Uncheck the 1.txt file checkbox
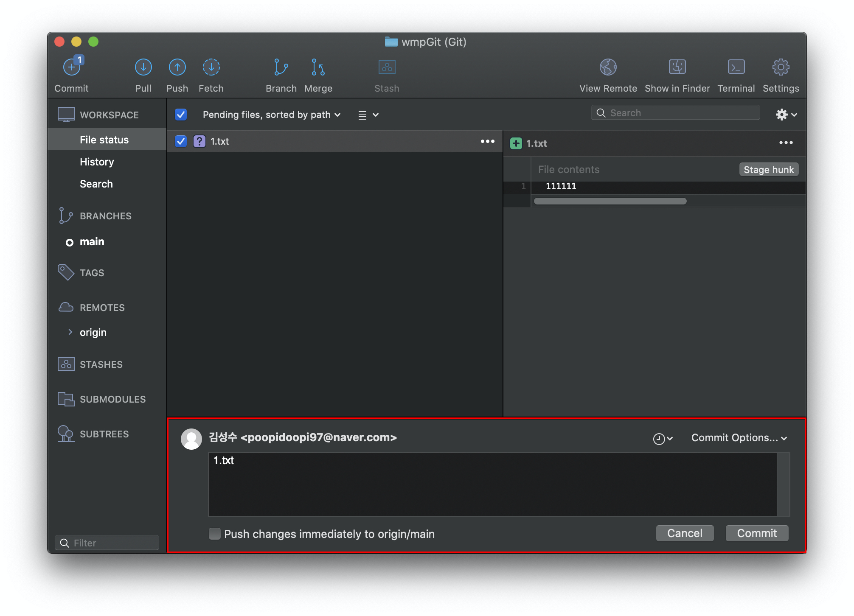This screenshot has height=616, width=854. 181,141
